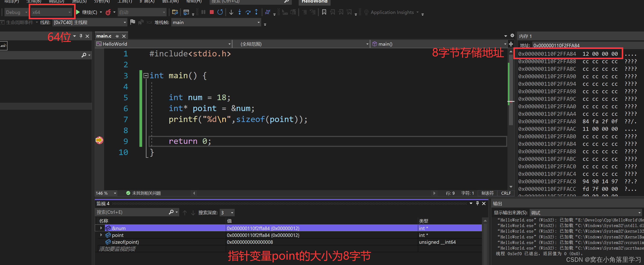The height and width of the screenshot is (265, 644).
Task: Click the editor settings gear icon
Action: 512,36
